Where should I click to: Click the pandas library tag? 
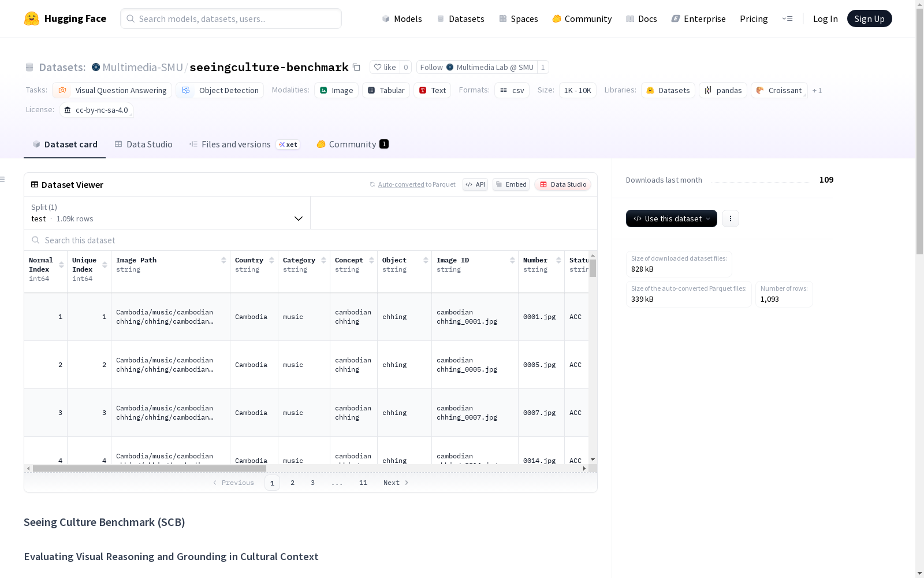(723, 90)
